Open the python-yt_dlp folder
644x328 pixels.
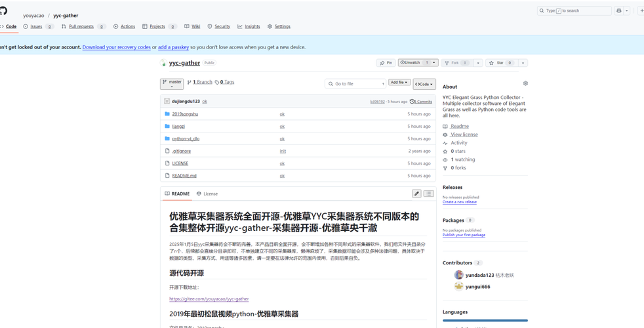[x=186, y=138]
